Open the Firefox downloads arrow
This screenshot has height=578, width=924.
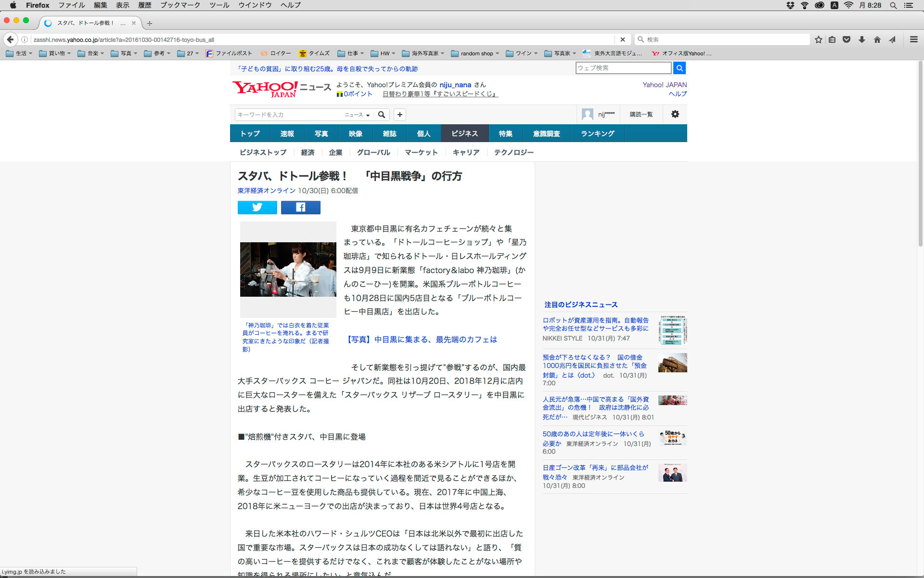tap(861, 39)
